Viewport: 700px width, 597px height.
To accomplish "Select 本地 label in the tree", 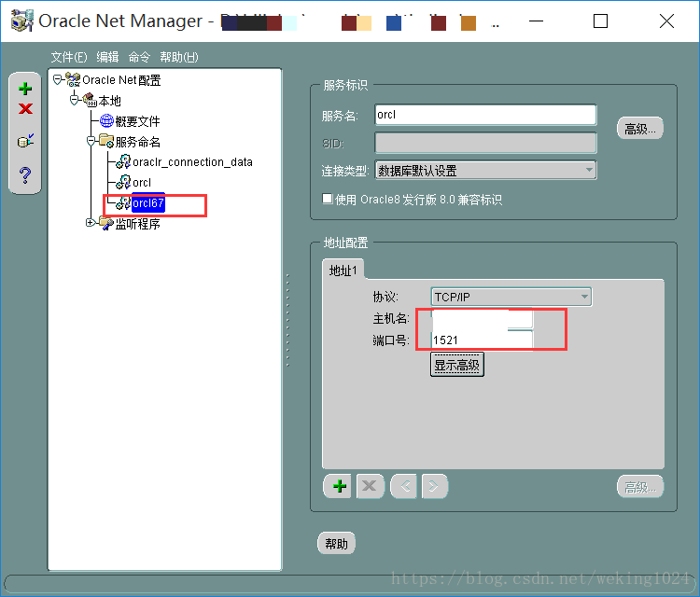I will pos(110,101).
